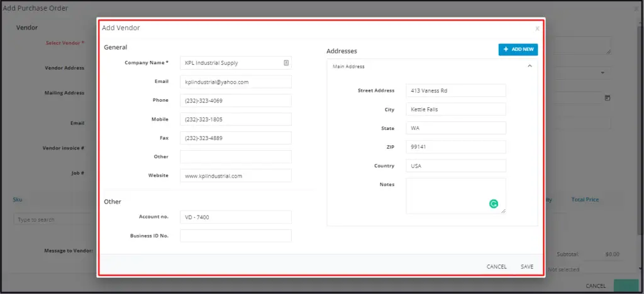Click the calendar icon in Purchase Order window
644x294 pixels.
pos(608,98)
